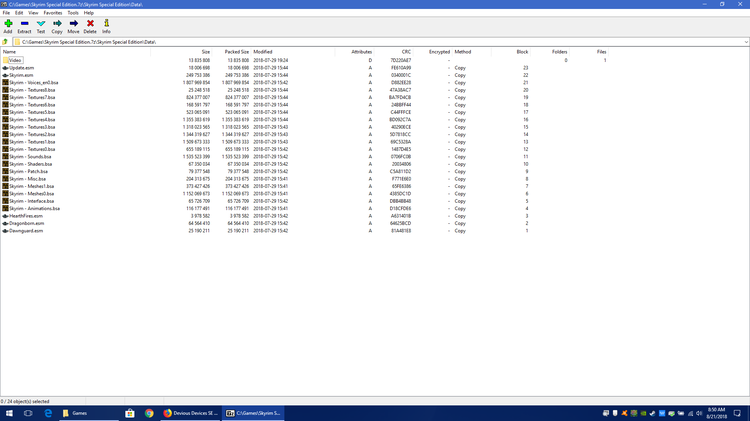Viewport: 750px width, 421px height.
Task: Open Google Chrome from the taskbar
Action: coord(149,413)
